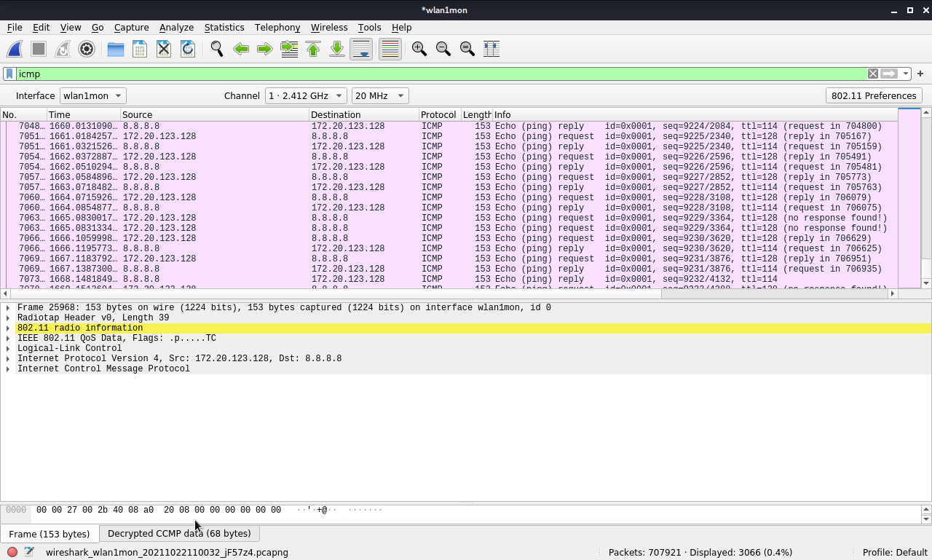Open the Capture menu

(132, 27)
